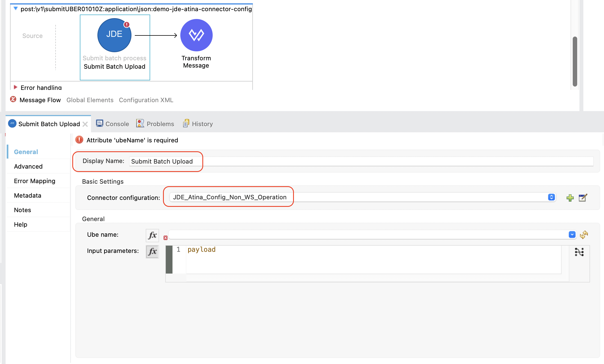
Task: Click the red error icon on JDE node
Action: (x=127, y=25)
